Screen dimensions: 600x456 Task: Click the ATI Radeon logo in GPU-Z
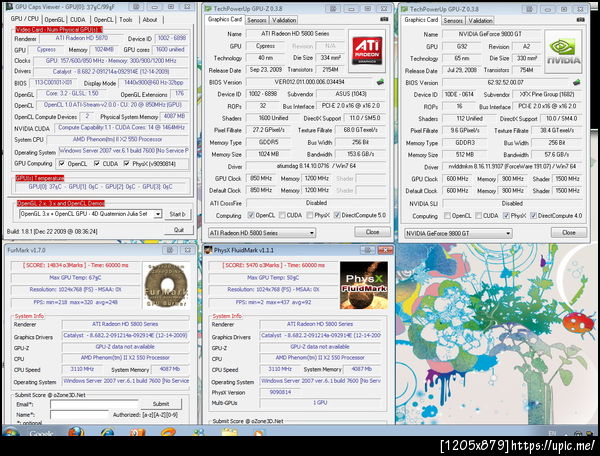click(x=367, y=50)
